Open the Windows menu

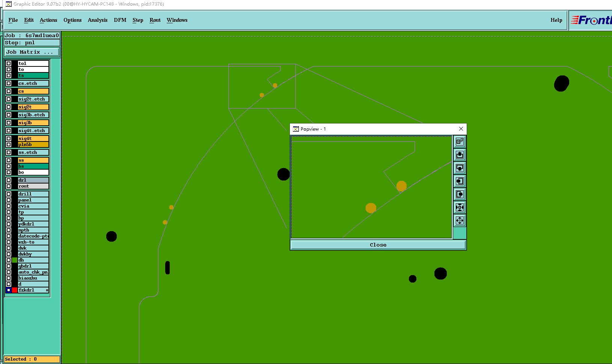[177, 20]
